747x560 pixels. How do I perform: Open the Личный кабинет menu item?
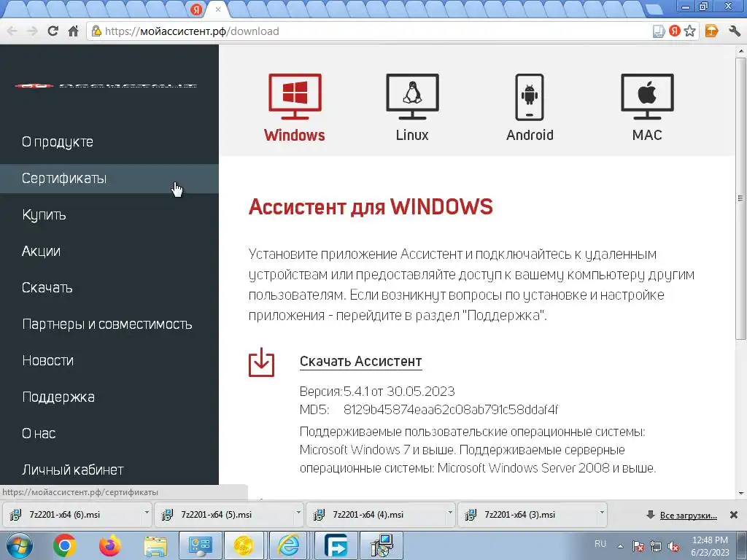73,470
